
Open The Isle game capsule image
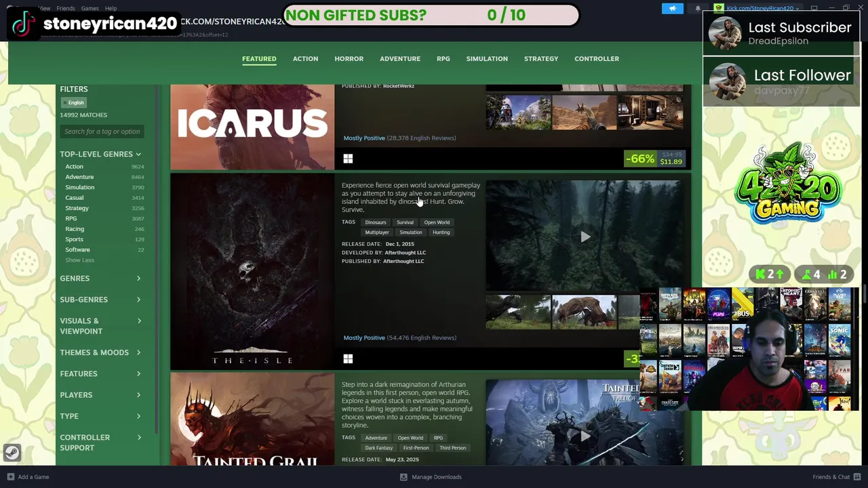point(252,272)
